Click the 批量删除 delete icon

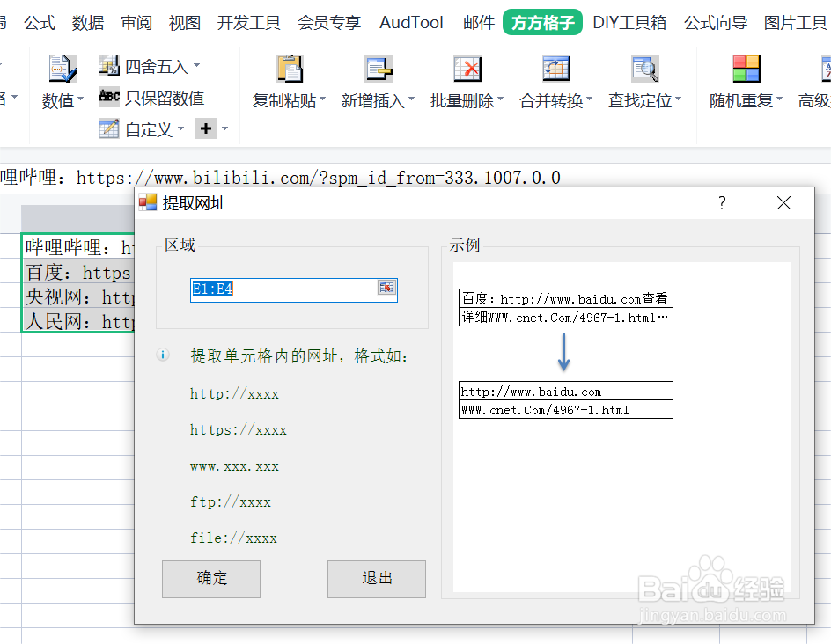click(x=467, y=69)
